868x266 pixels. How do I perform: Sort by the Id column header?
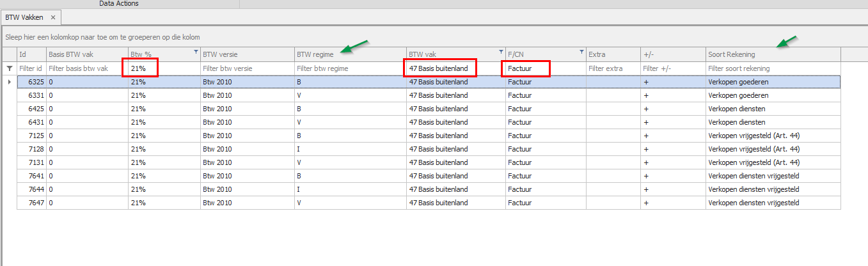31,55
